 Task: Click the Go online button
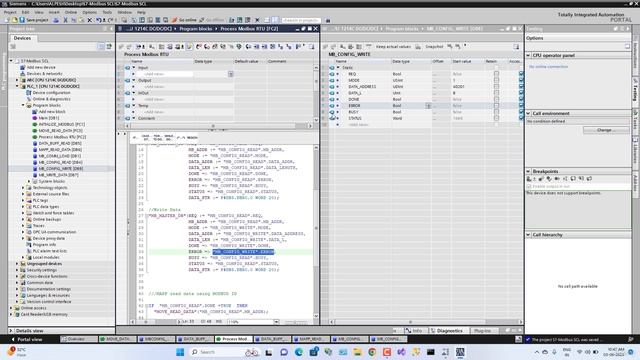pyautogui.click(x=184, y=20)
